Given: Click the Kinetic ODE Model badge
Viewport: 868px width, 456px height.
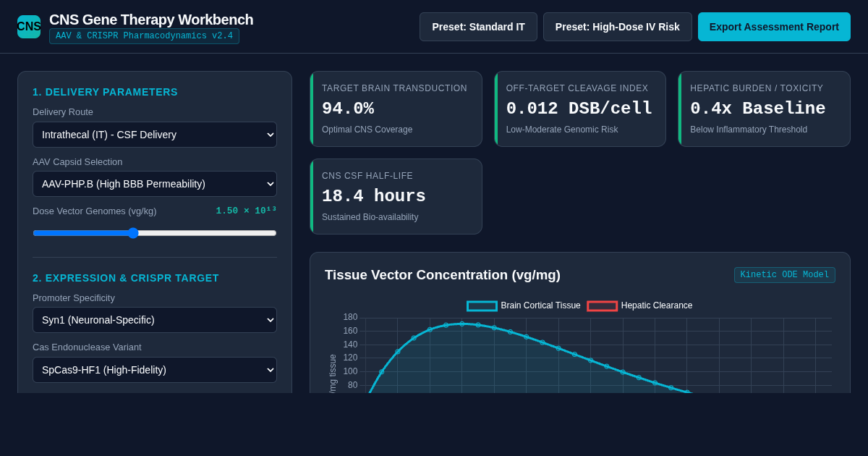Looking at the screenshot, I should point(785,275).
